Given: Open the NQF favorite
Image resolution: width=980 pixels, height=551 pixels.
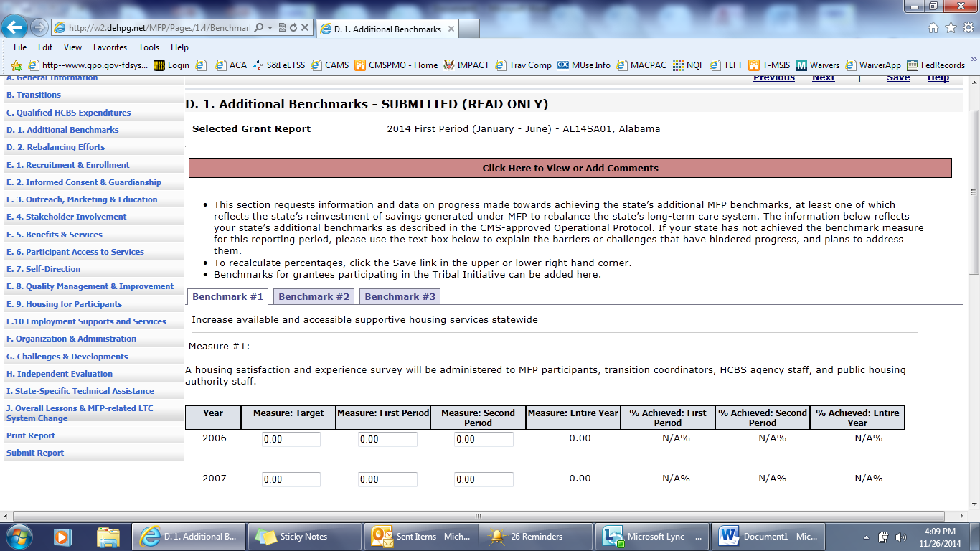Looking at the screenshot, I should point(688,65).
